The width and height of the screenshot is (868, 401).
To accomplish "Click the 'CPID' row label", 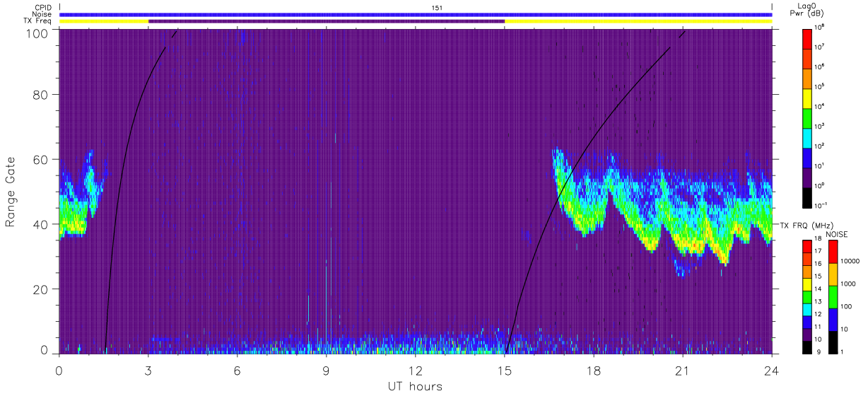I will pos(44,7).
